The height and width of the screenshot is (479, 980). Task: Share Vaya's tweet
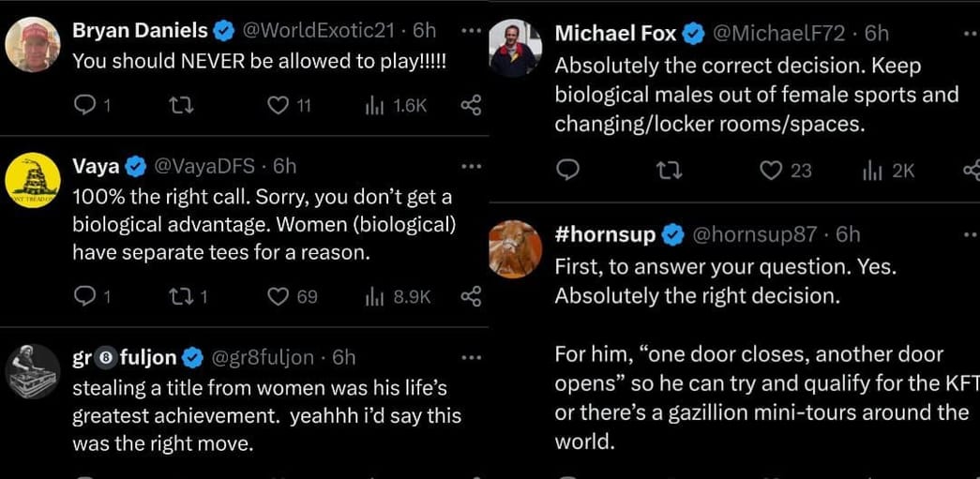point(471,297)
